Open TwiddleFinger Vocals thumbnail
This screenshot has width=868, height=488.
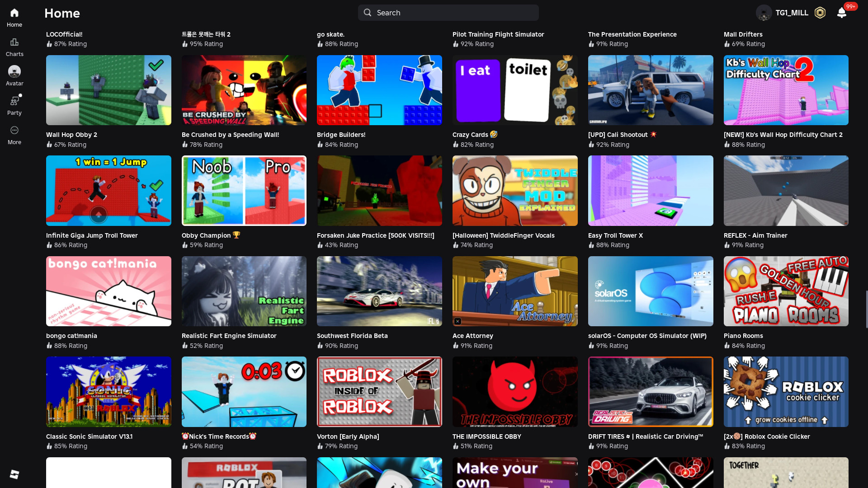click(x=515, y=191)
